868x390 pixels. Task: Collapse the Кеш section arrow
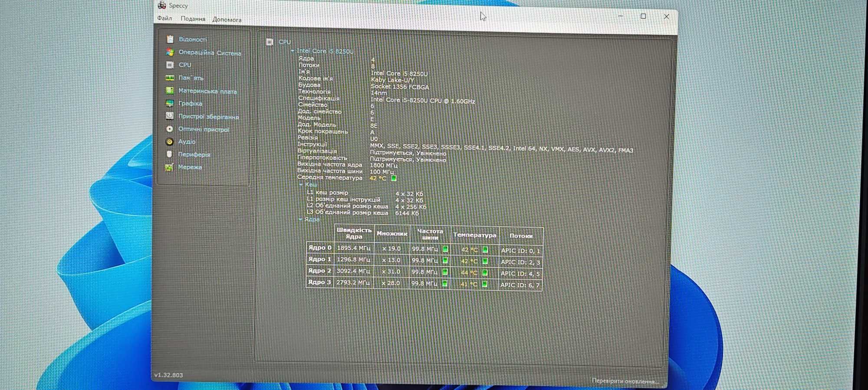(301, 184)
